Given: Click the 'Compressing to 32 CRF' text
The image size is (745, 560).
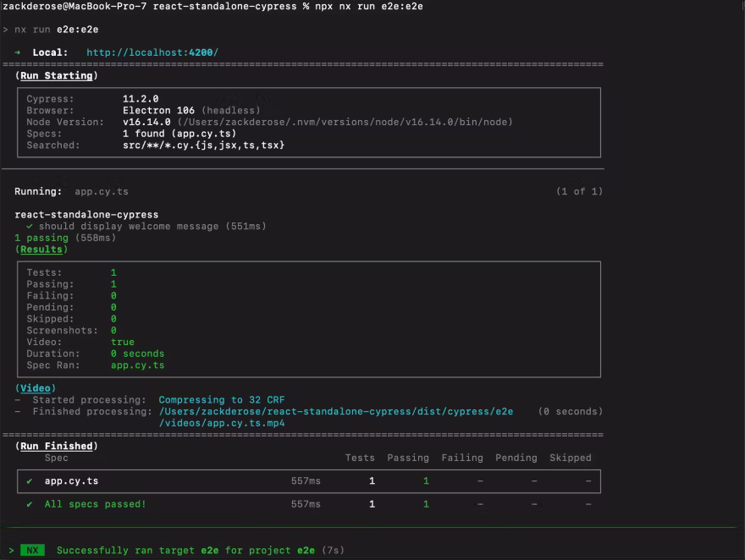Looking at the screenshot, I should pos(222,400).
